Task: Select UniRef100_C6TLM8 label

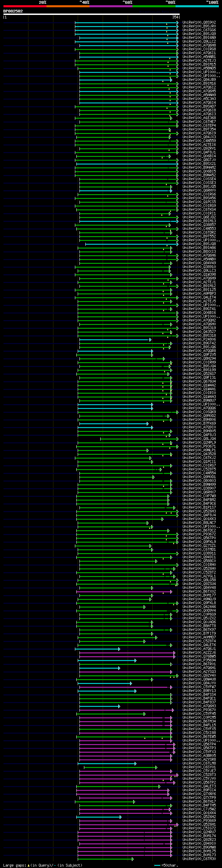Action: [x=199, y=763]
